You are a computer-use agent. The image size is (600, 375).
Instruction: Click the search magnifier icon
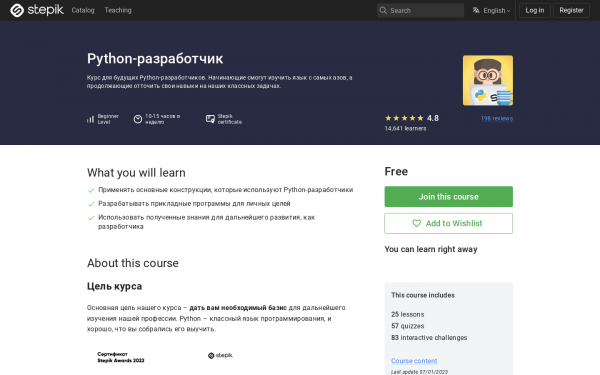tap(383, 10)
